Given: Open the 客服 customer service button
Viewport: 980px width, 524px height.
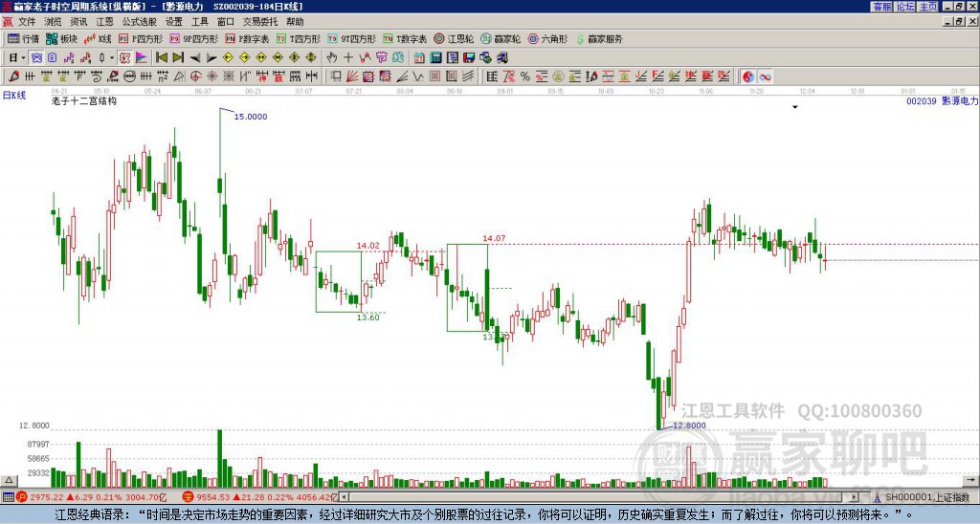Looking at the screenshot, I should 881,7.
